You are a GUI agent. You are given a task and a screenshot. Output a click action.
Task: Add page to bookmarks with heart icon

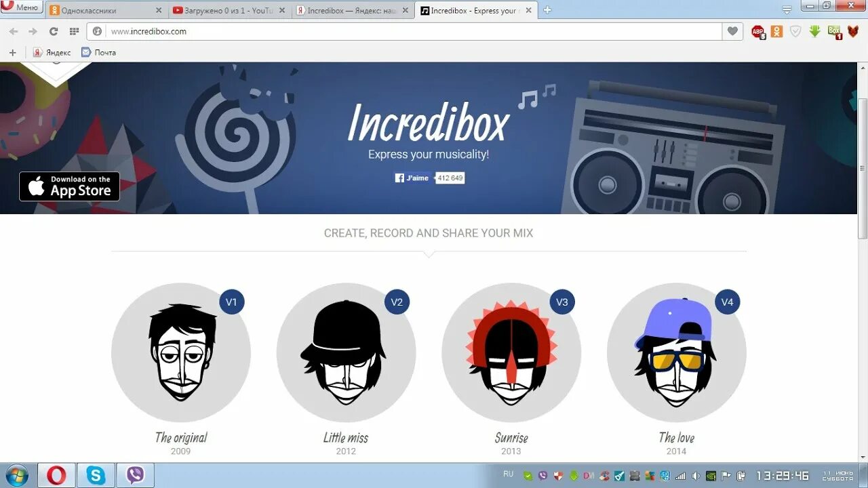tap(732, 31)
